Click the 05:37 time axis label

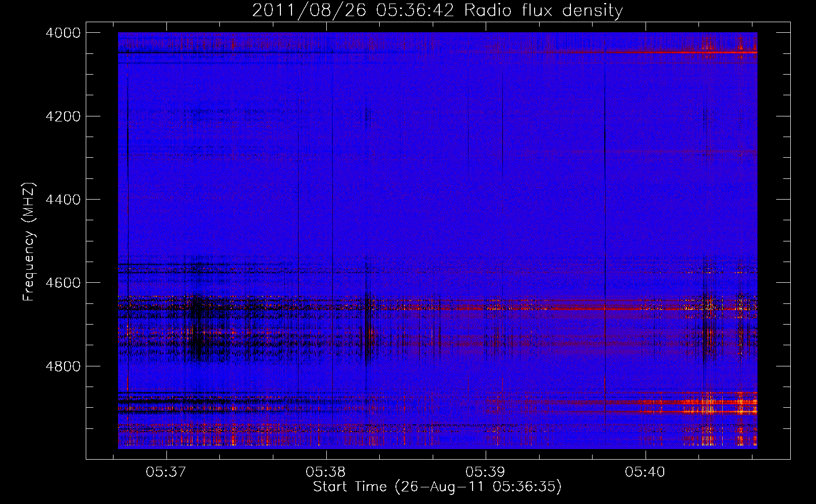click(166, 472)
